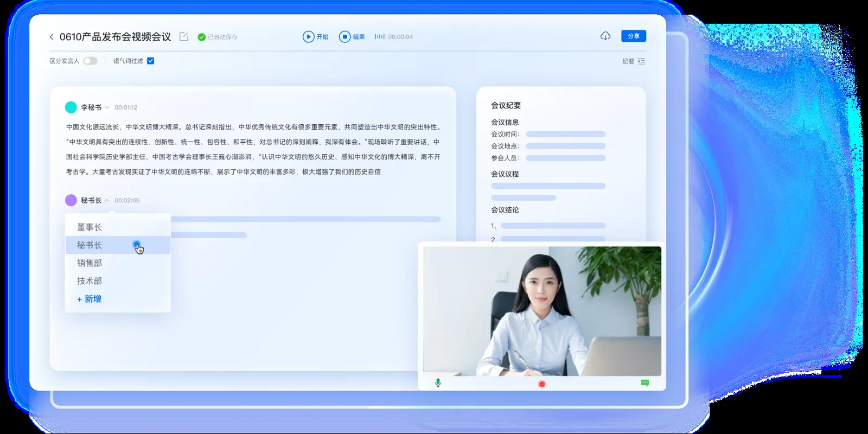This screenshot has height=434, width=868.
Task: Toggle the 区分发言人 switch
Action: coord(91,61)
